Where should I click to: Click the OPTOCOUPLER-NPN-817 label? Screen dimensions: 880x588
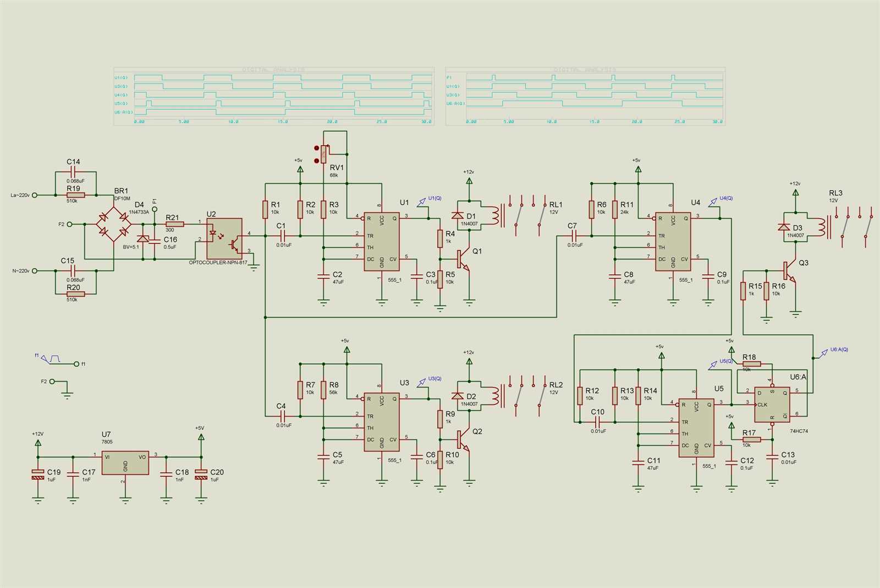point(218,263)
